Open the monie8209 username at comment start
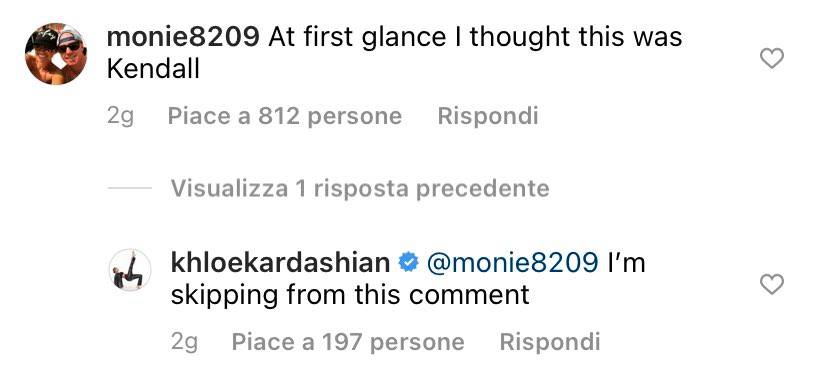 pos(183,37)
